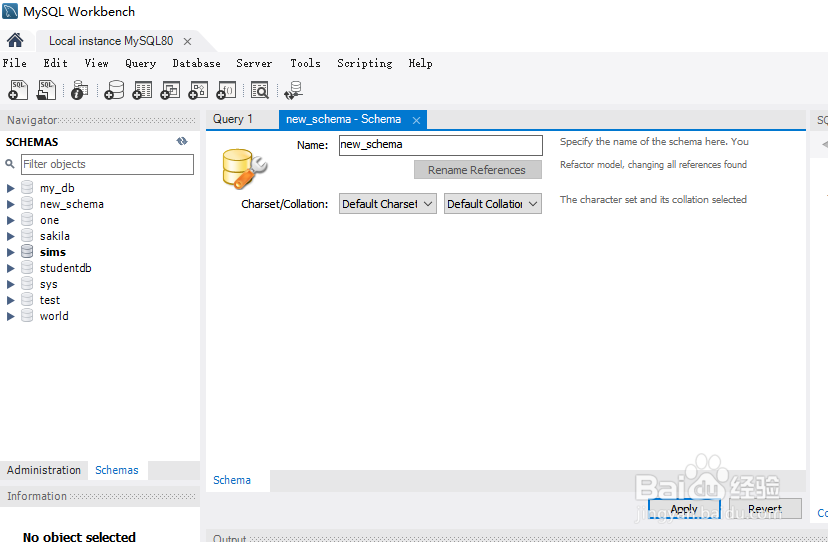
Task: Expand the studentdb schema
Action: click(x=11, y=268)
